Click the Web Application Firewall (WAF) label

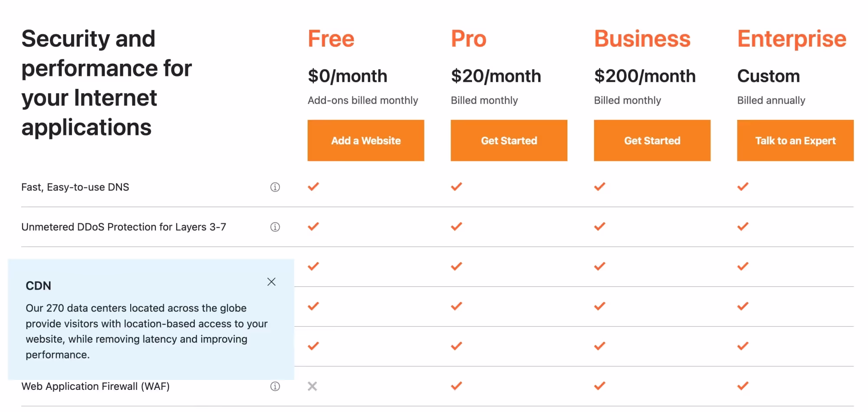(95, 386)
